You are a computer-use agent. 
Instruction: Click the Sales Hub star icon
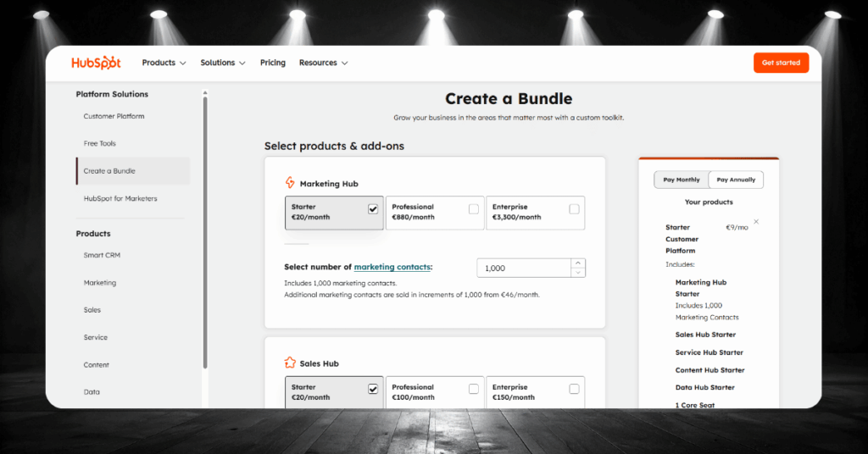coord(290,363)
